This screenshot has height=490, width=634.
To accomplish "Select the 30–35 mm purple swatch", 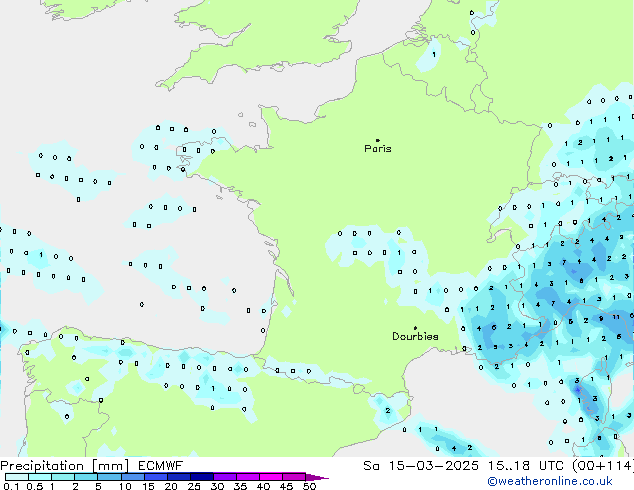I will (224, 477).
